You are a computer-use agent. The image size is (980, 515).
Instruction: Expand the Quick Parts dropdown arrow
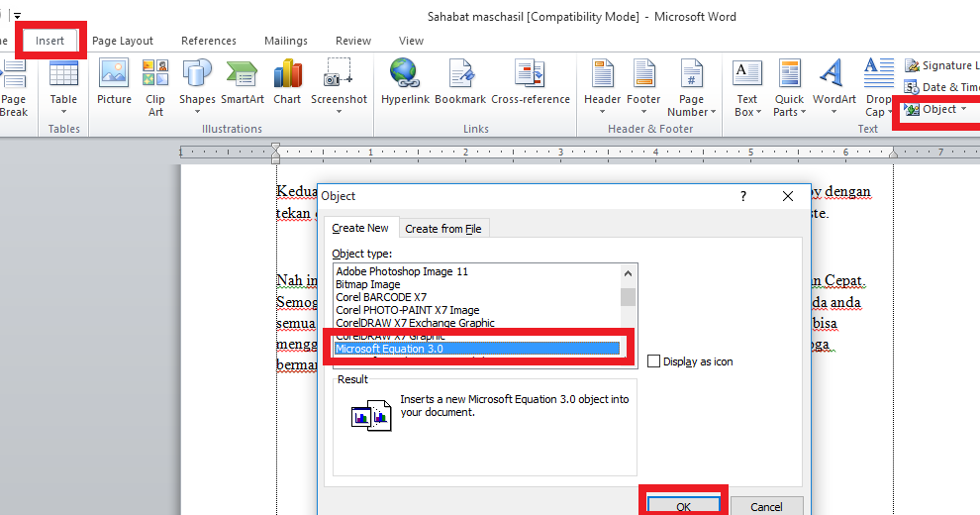(803, 113)
